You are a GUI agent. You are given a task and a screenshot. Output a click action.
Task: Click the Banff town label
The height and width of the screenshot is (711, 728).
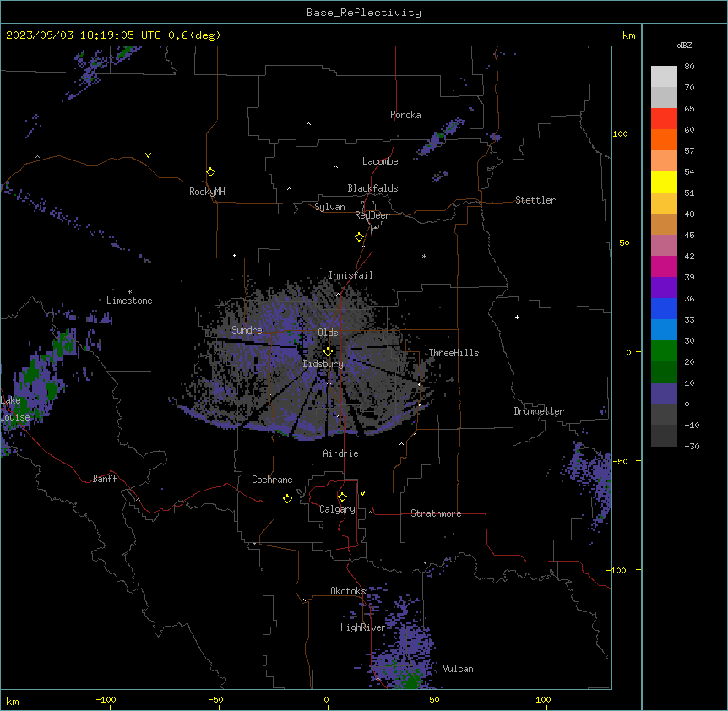[x=105, y=479]
